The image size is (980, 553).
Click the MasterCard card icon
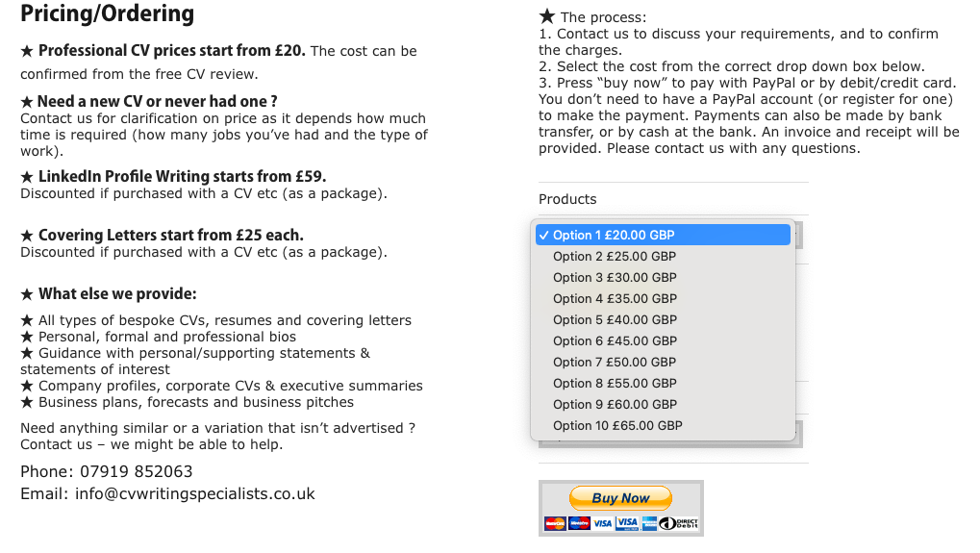(555, 523)
